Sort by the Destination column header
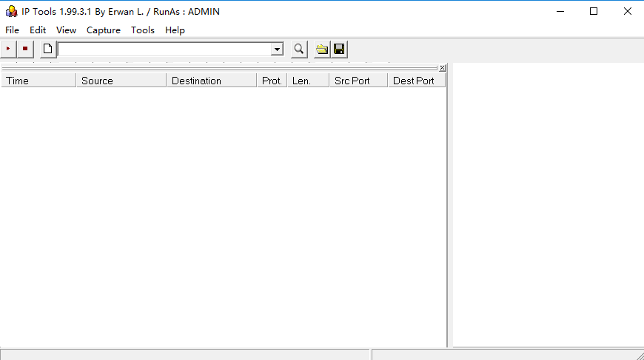Image resolution: width=644 pixels, height=360 pixels. [x=212, y=81]
